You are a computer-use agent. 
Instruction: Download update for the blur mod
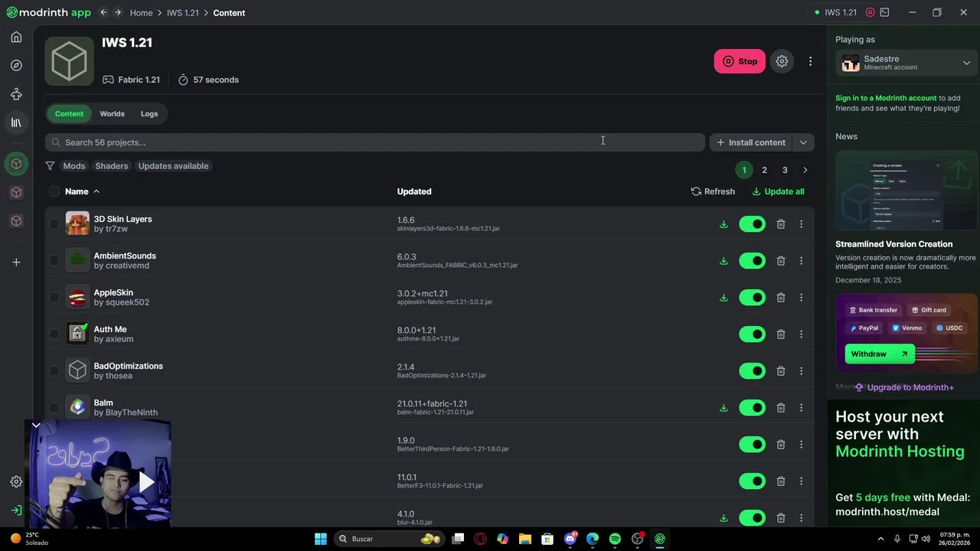click(x=724, y=518)
